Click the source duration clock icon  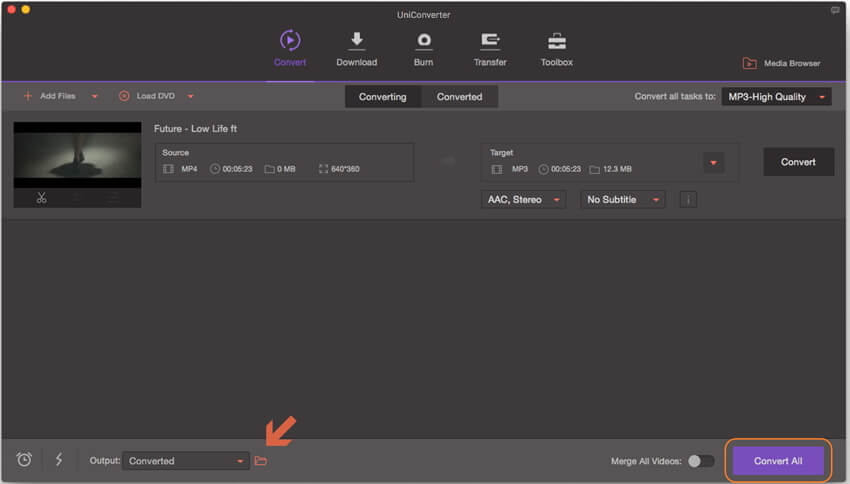[x=215, y=169]
